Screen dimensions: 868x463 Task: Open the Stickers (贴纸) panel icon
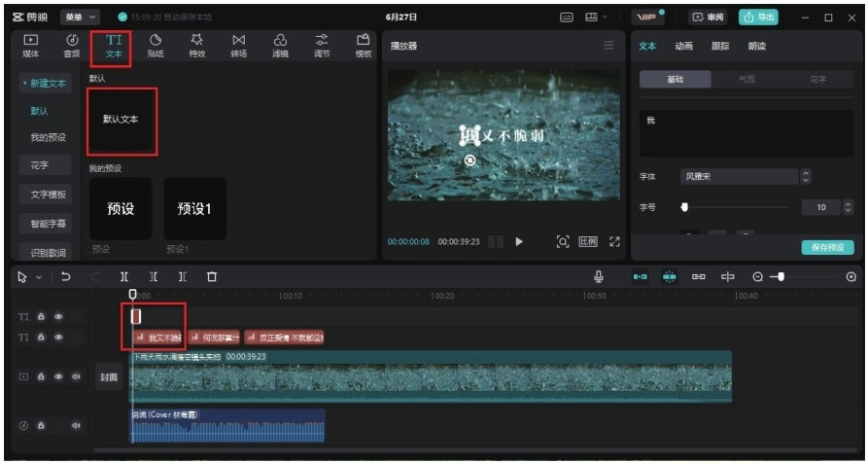point(156,46)
